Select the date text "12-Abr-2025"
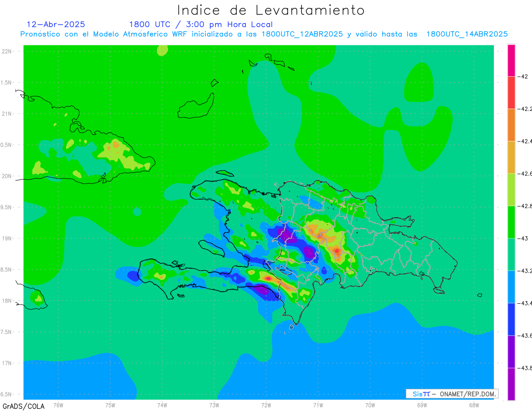This screenshot has width=532, height=411. click(56, 24)
